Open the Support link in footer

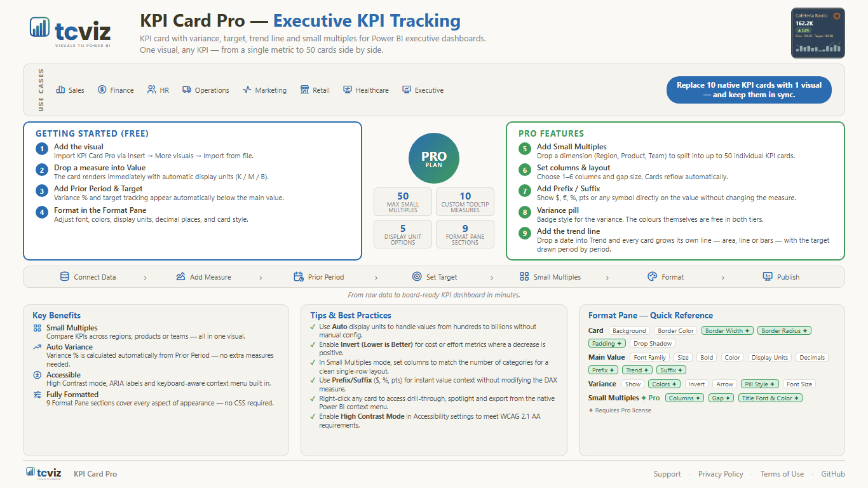667,474
